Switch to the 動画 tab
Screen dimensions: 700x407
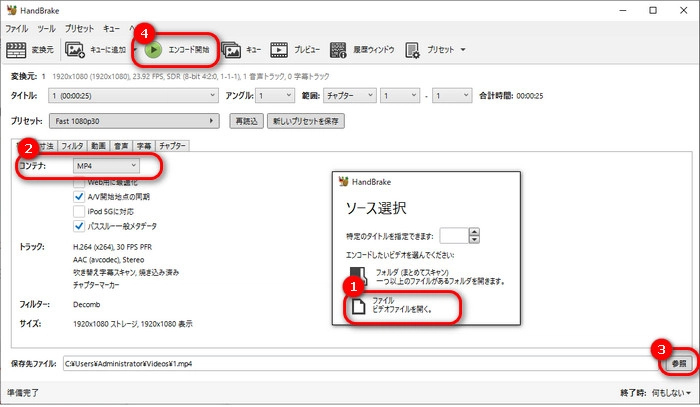98,146
